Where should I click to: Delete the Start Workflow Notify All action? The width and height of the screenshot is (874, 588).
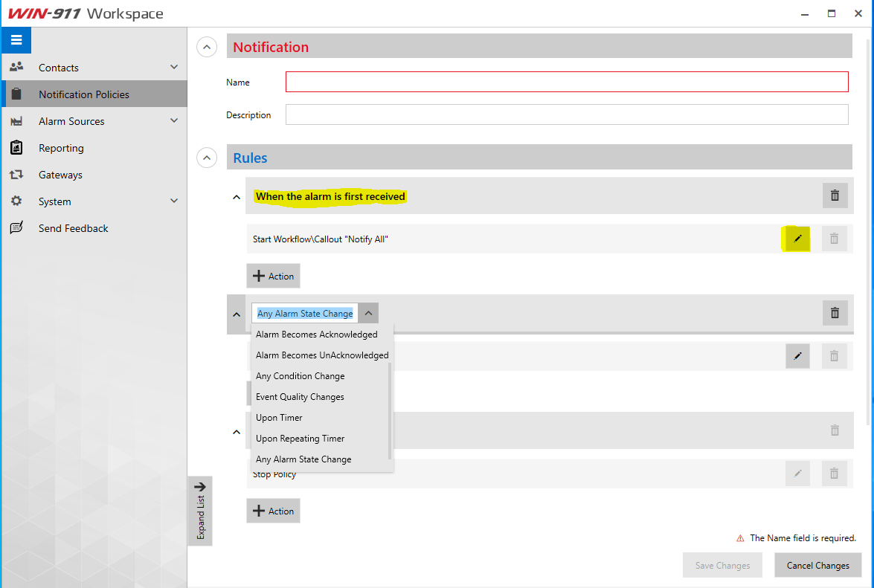point(835,239)
